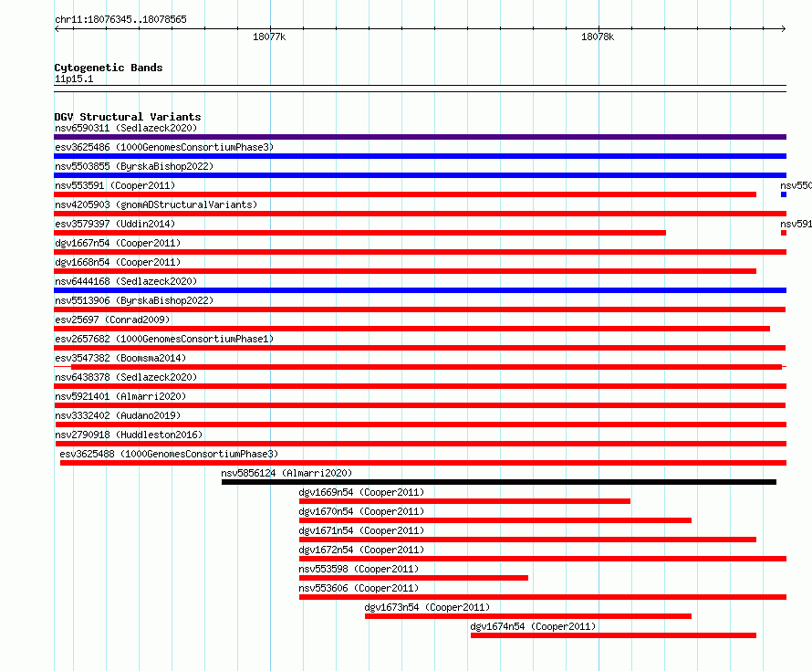The image size is (812, 671).
Task: Click the red bar under dgv1670n54
Action: click(x=495, y=520)
